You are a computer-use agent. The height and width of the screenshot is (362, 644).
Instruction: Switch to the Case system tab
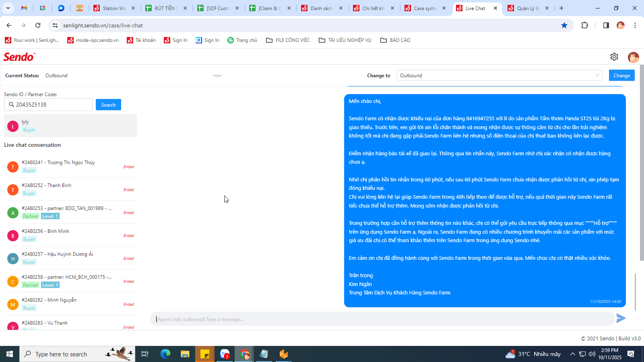pos(425,8)
